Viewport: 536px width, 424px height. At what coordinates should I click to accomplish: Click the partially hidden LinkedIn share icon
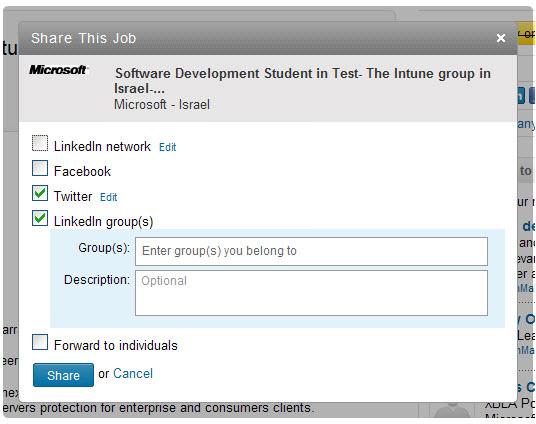521,95
